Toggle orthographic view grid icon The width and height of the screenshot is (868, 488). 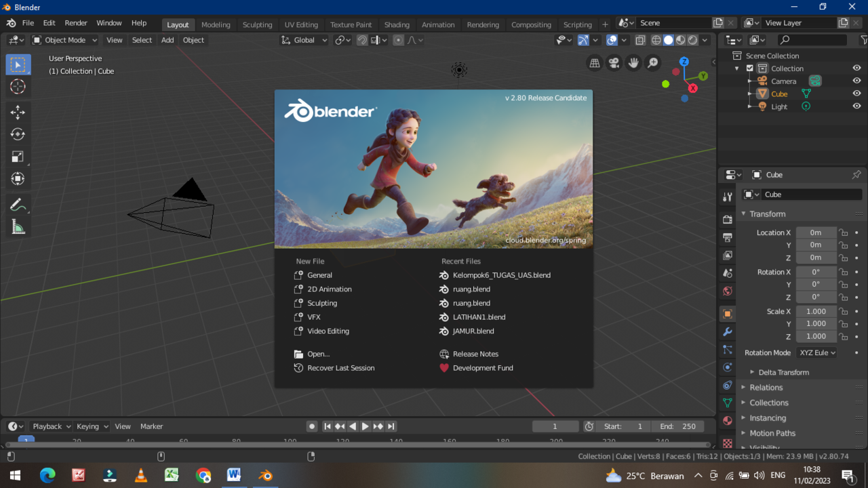tap(595, 63)
